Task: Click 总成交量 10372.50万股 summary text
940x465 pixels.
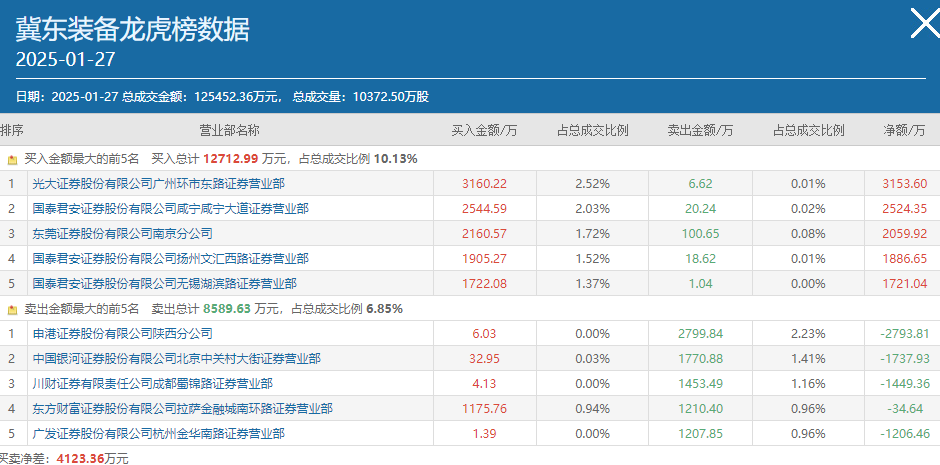Action: pyautogui.click(x=361, y=97)
